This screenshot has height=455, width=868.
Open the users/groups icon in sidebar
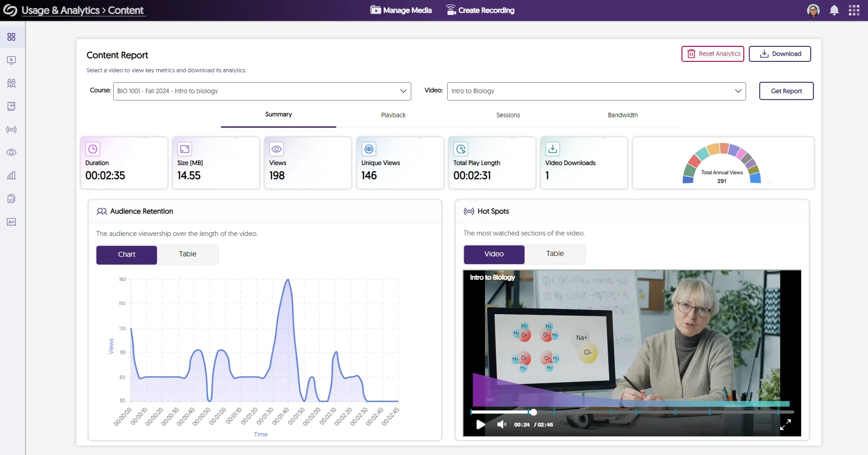(x=12, y=83)
